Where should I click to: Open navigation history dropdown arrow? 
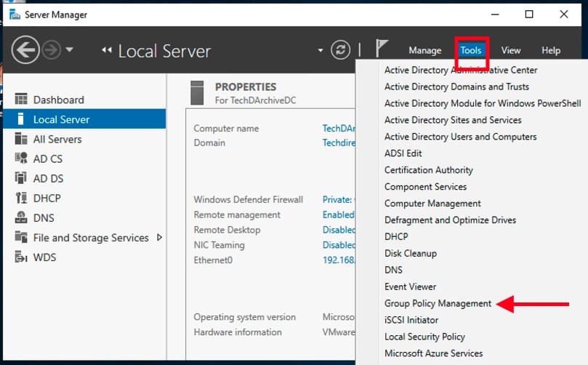70,50
